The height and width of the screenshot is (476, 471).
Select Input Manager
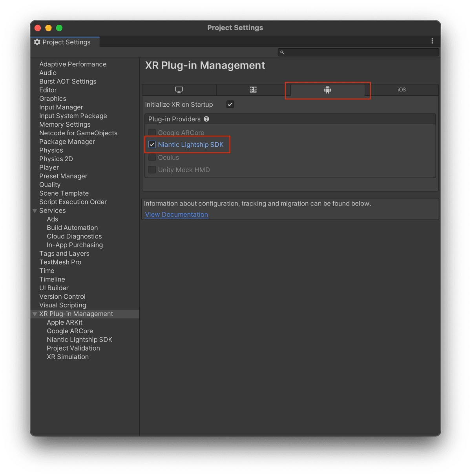(x=61, y=107)
